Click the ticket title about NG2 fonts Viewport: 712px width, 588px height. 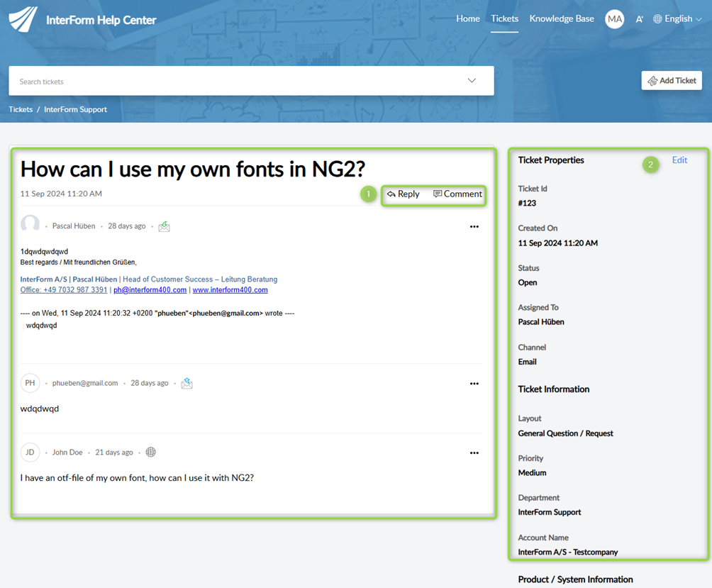(192, 170)
